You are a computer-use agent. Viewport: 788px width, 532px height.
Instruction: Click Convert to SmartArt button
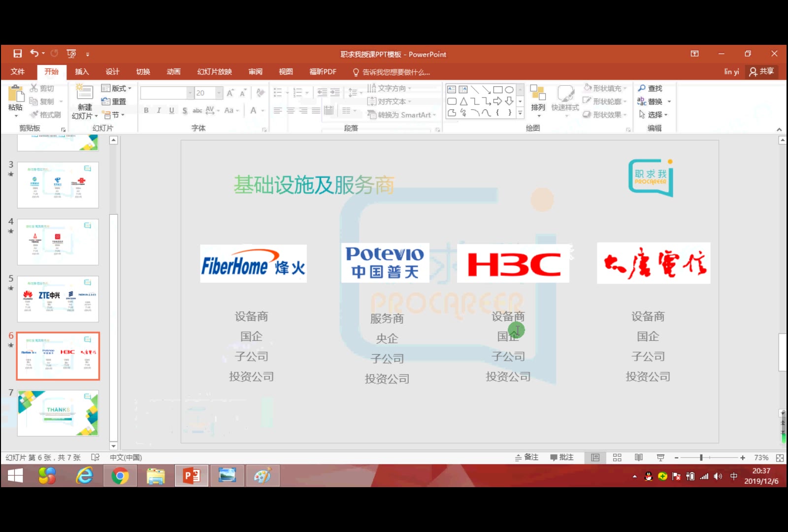coord(402,115)
